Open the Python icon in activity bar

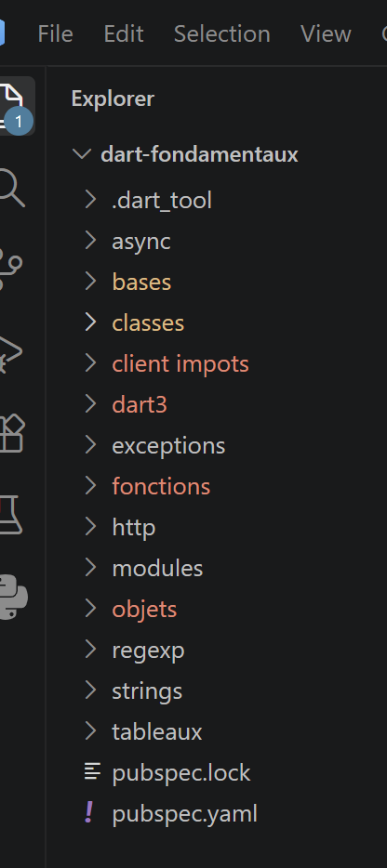(x=12, y=597)
